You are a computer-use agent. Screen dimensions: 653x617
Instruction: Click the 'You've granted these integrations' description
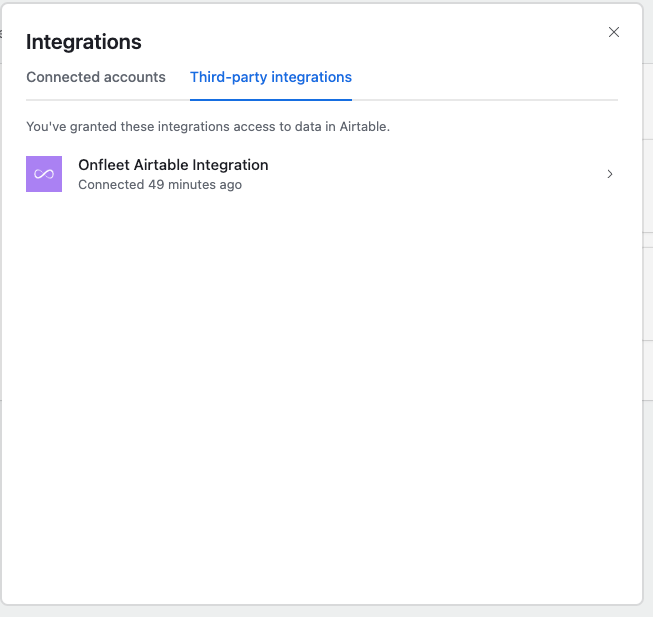click(208, 127)
